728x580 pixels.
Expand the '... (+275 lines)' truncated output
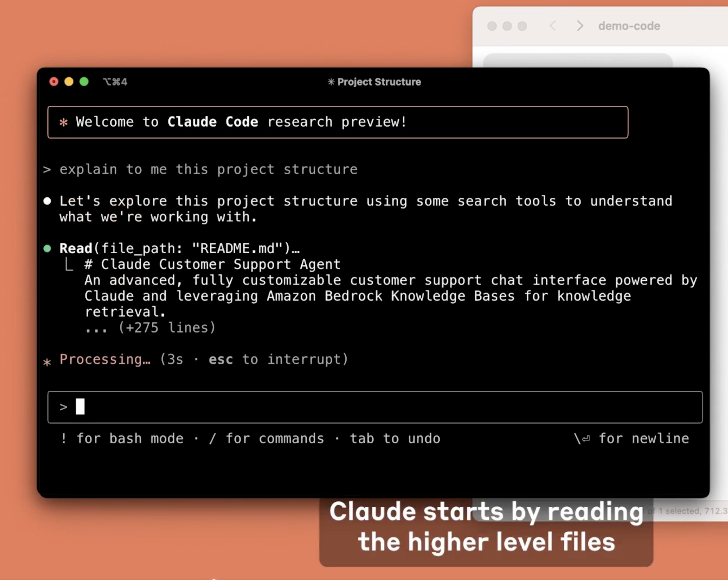click(150, 328)
